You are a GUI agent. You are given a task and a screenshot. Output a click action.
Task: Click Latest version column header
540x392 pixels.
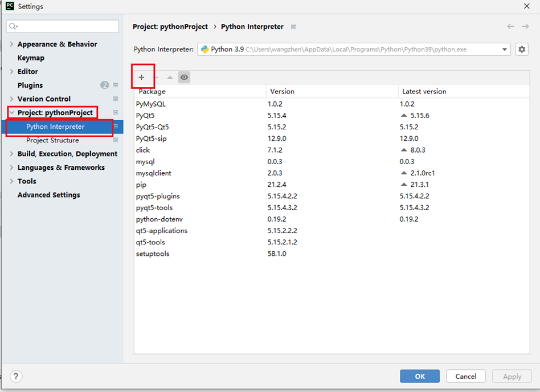click(464, 91)
